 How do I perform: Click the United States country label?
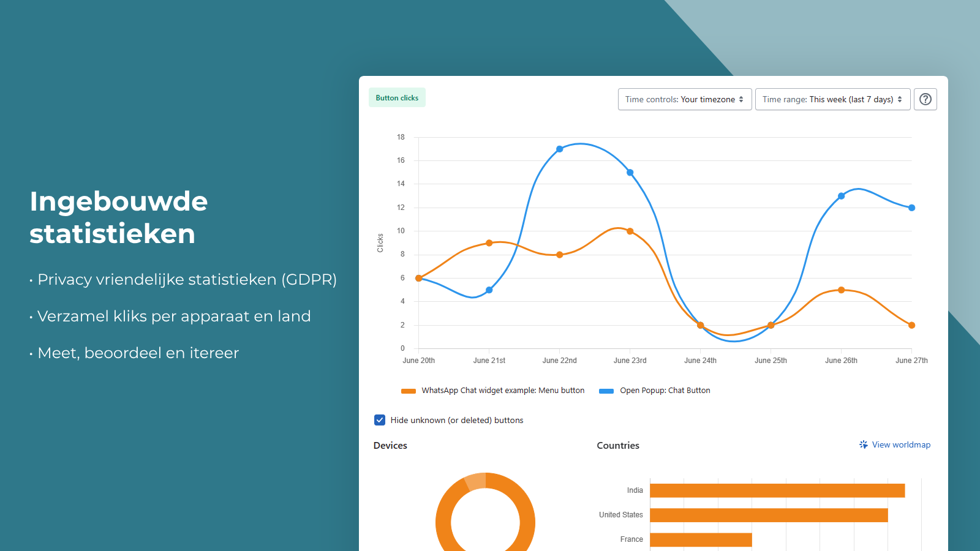tap(621, 515)
